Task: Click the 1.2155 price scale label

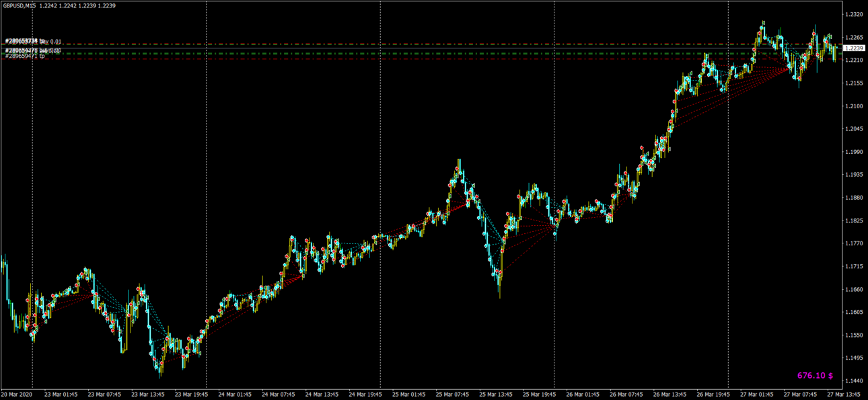Action: click(854, 83)
